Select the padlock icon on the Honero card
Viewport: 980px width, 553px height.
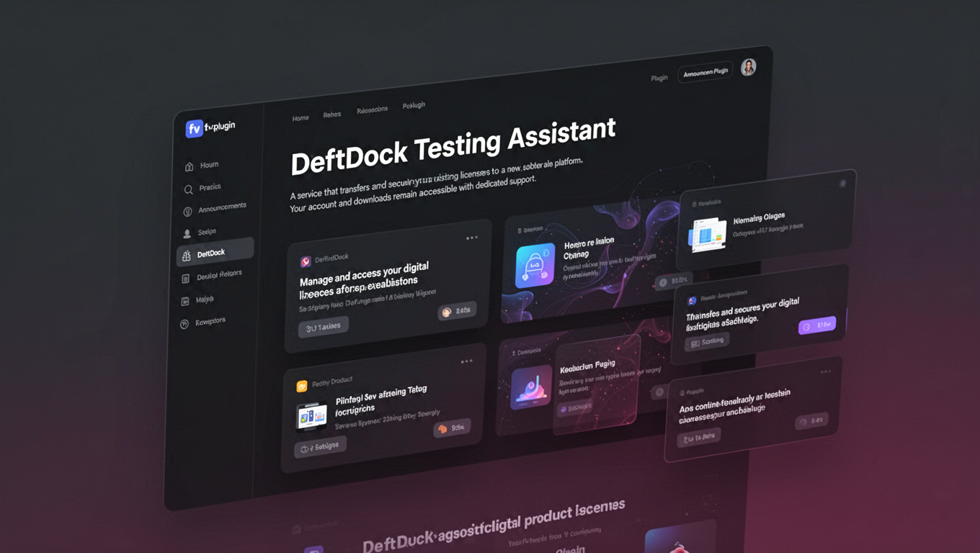tap(534, 265)
